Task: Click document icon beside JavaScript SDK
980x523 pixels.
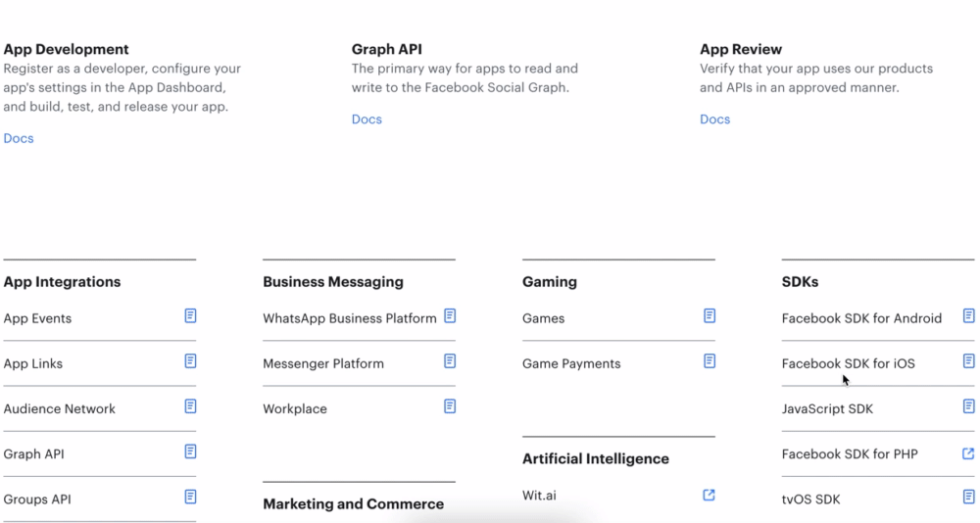Action: (x=969, y=406)
